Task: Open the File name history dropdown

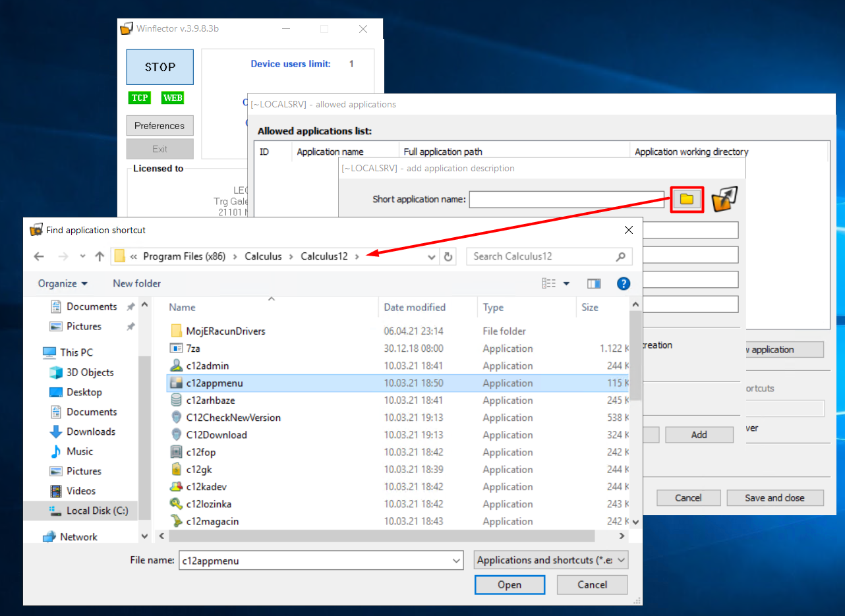Action: point(457,561)
